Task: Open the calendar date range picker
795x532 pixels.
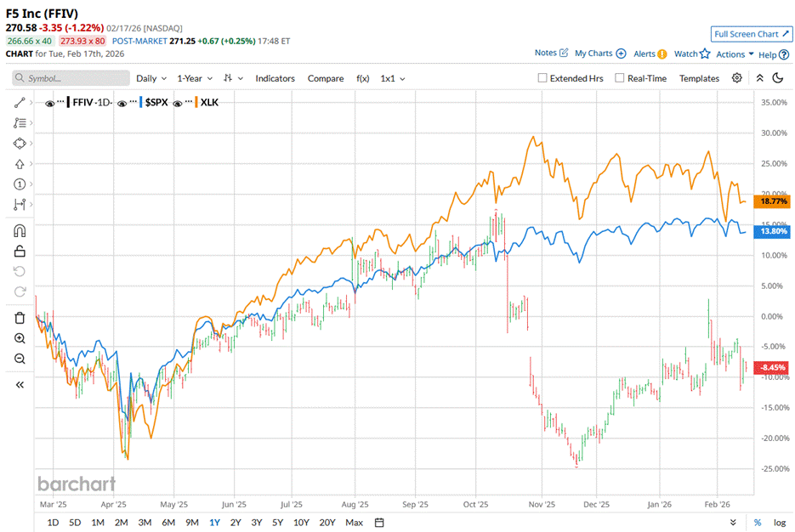Action: (x=379, y=522)
